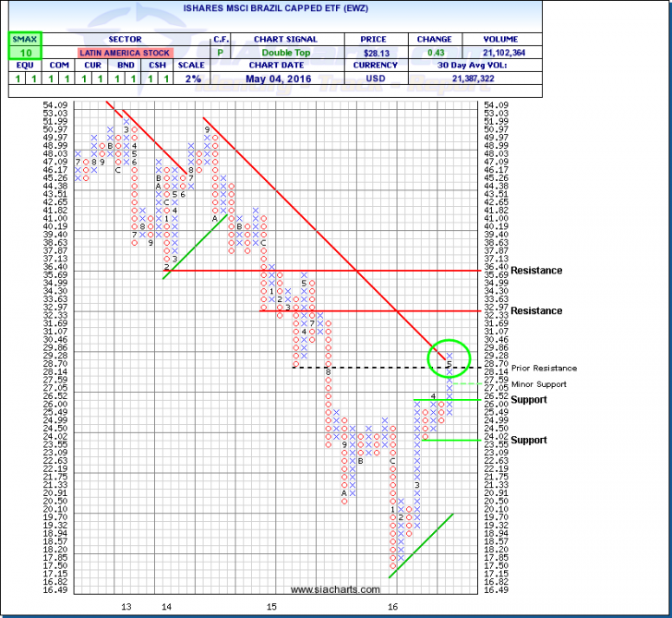The height and width of the screenshot is (618, 672).
Task: Click the year 15 axis marker
Action: pos(271,607)
